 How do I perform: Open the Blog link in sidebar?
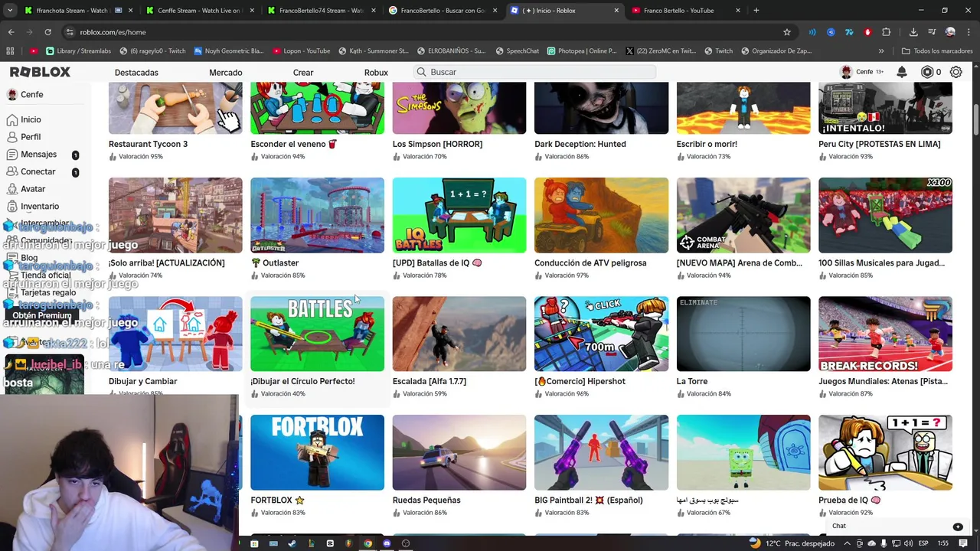29,258
